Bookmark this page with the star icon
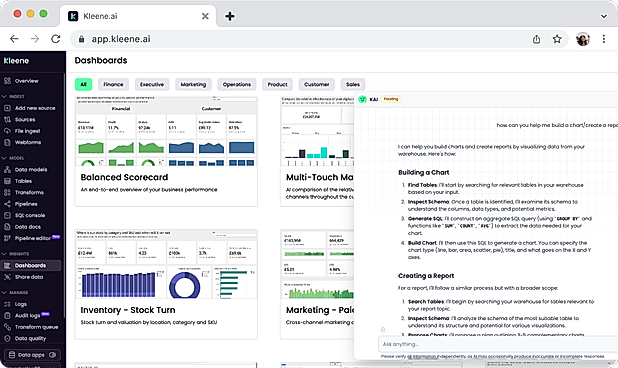 click(x=557, y=39)
